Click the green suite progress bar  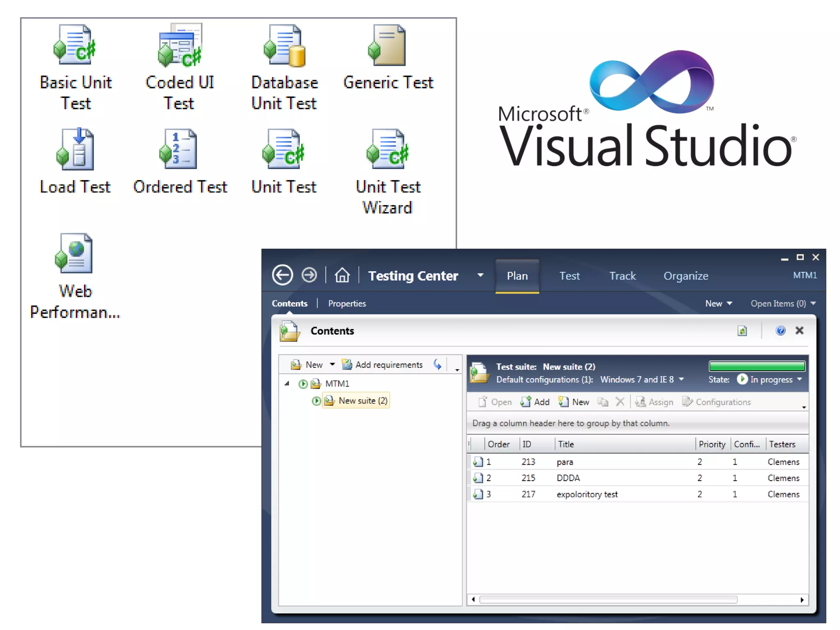point(757,366)
